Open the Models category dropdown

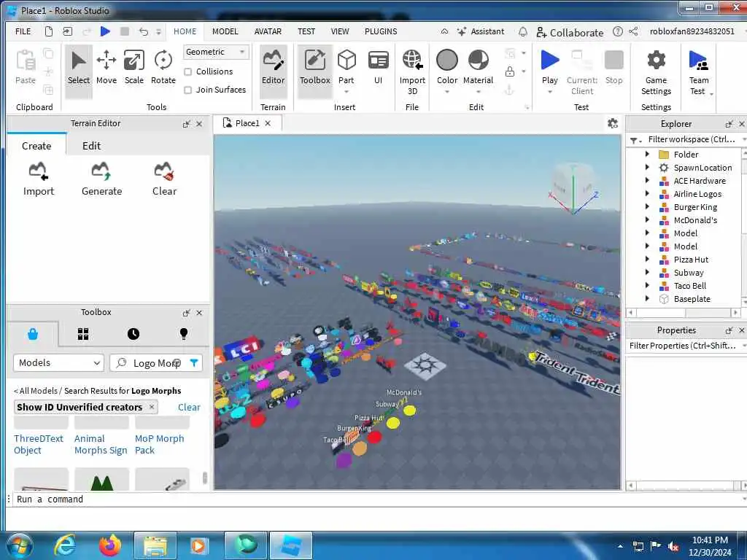(x=58, y=363)
